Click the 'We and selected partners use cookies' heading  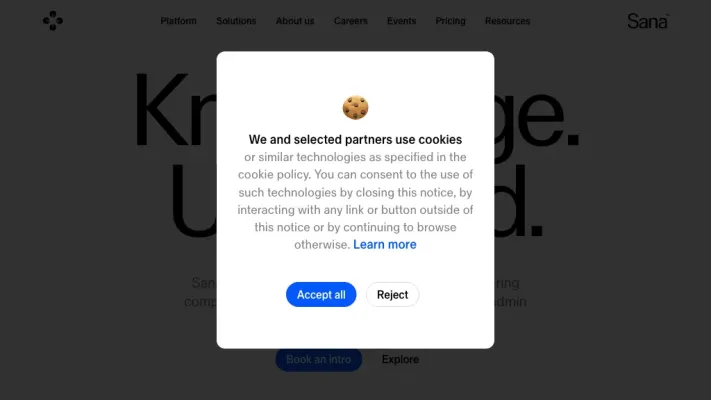click(x=355, y=139)
